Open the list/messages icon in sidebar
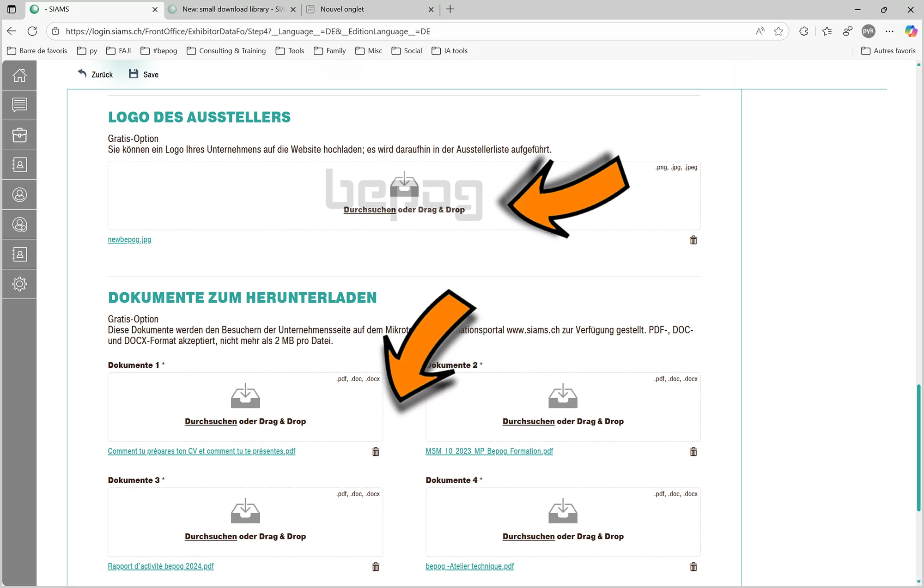 pyautogui.click(x=19, y=105)
